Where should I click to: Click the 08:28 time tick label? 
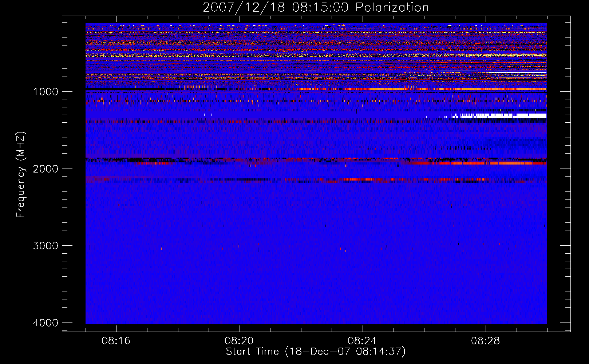485,341
